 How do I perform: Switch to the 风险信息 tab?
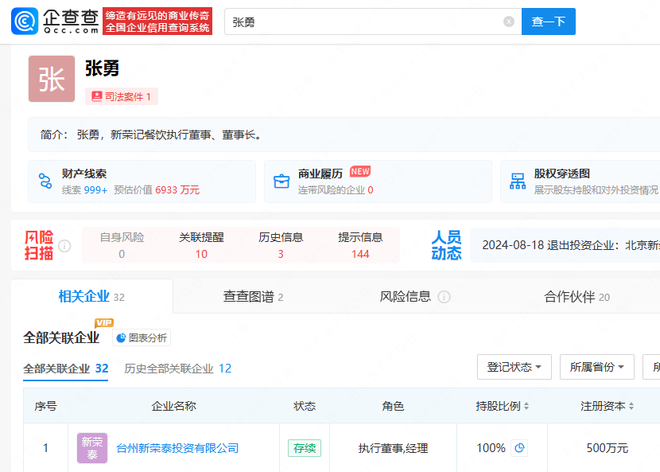[405, 296]
